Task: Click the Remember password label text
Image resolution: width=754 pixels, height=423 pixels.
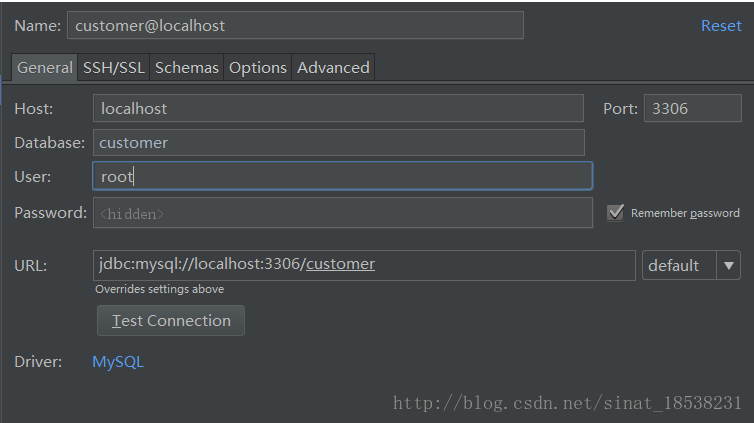Action: [x=685, y=213]
